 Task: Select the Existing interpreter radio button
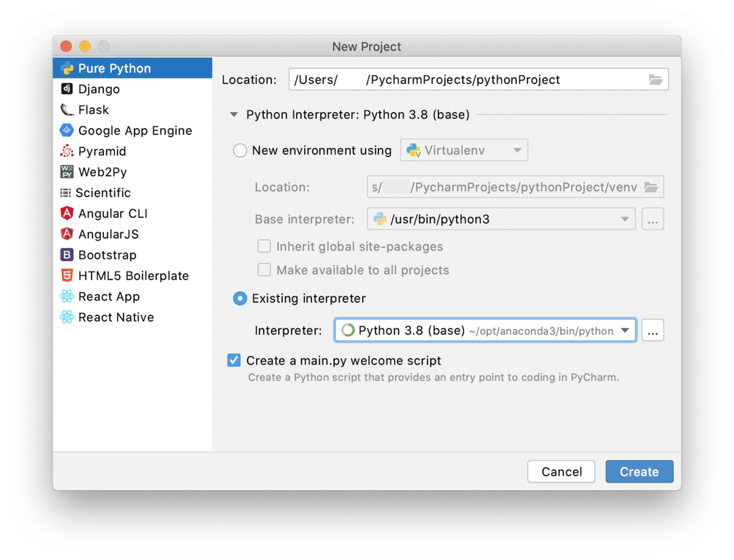(240, 299)
